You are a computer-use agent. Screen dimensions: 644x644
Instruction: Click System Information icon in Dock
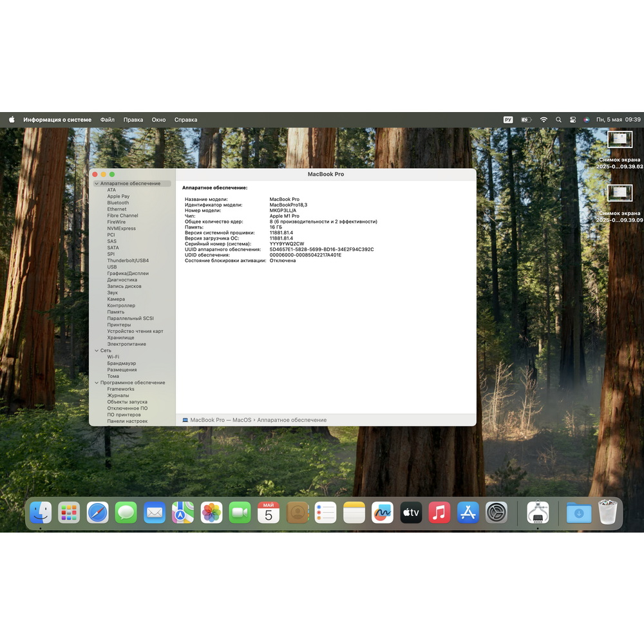point(538,513)
